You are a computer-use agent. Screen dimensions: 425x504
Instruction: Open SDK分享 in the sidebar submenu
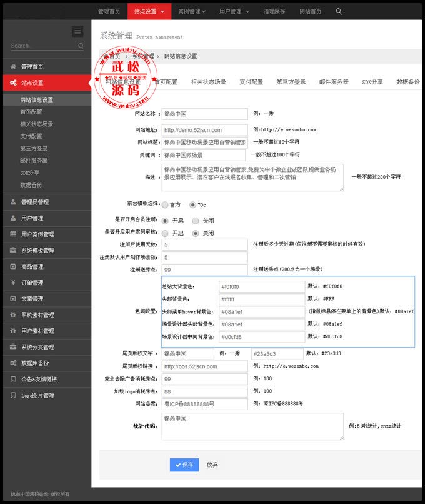(29, 173)
